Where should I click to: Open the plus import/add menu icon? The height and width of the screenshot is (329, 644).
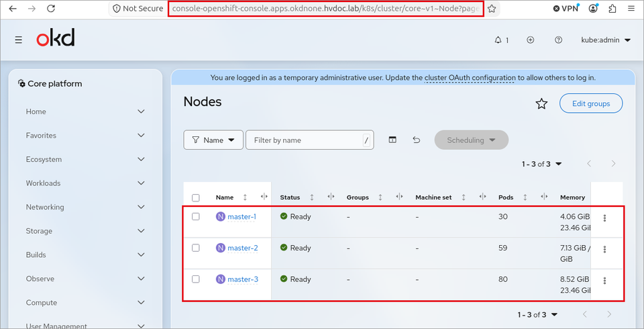530,40
